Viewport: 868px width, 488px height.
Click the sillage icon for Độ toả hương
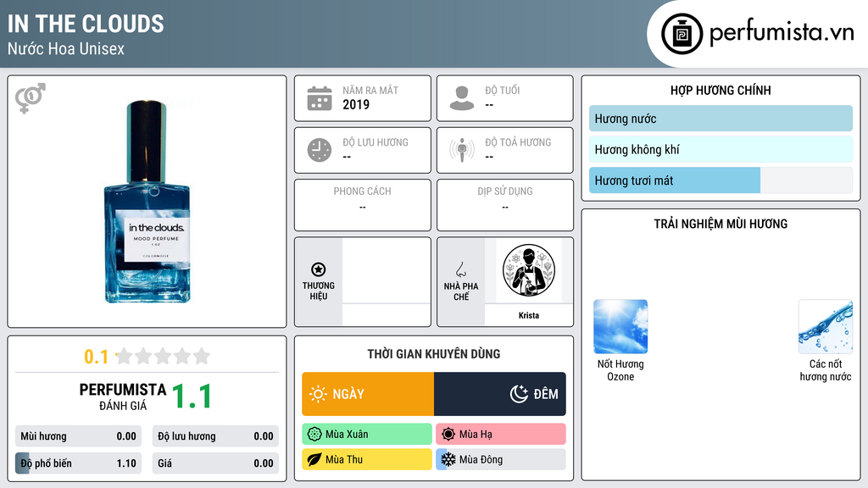pos(462,150)
